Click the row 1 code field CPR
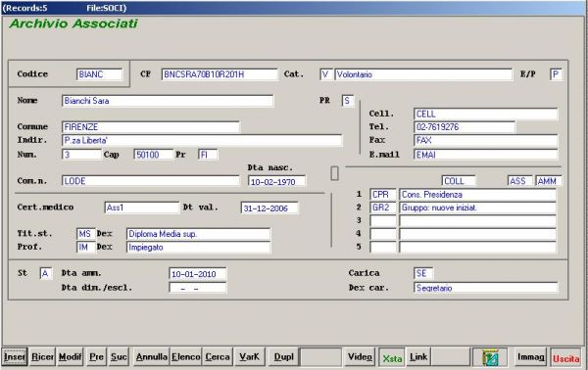 click(383, 195)
